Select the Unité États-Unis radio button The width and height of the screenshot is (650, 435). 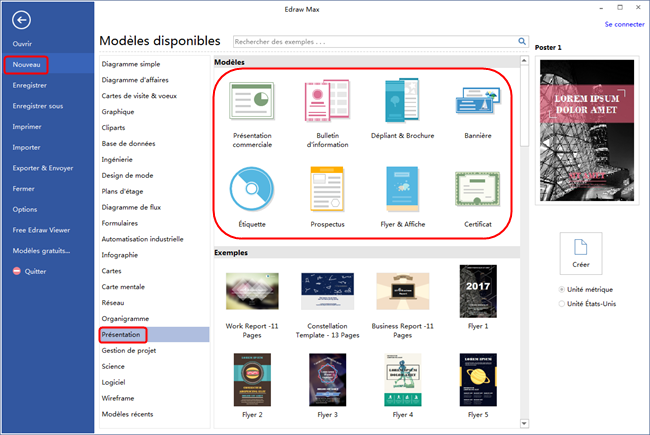tap(562, 304)
